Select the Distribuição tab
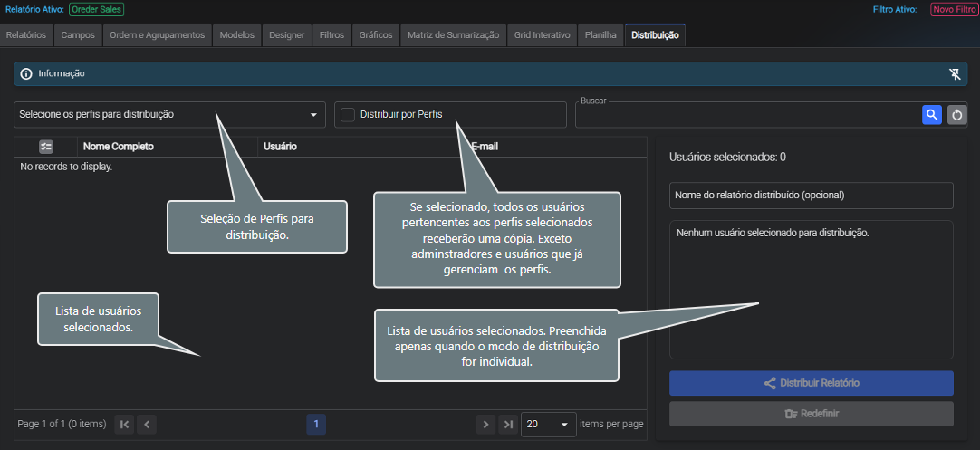Image resolution: width=980 pixels, height=450 pixels. click(x=655, y=35)
